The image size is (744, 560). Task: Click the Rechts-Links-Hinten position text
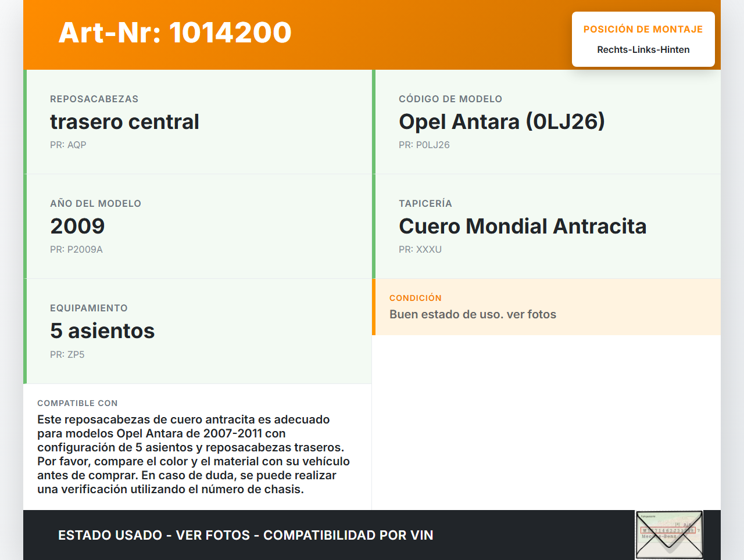click(x=643, y=50)
